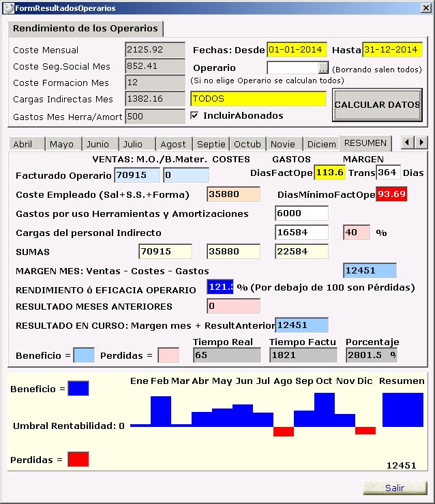The image size is (435, 504).
Task: Switch to the Novie tab
Action: tap(284, 144)
